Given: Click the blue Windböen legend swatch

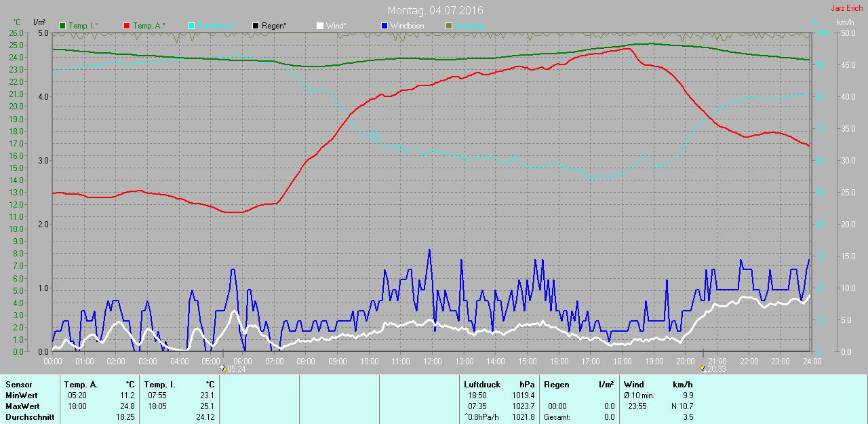Looking at the screenshot, I should coord(384,25).
